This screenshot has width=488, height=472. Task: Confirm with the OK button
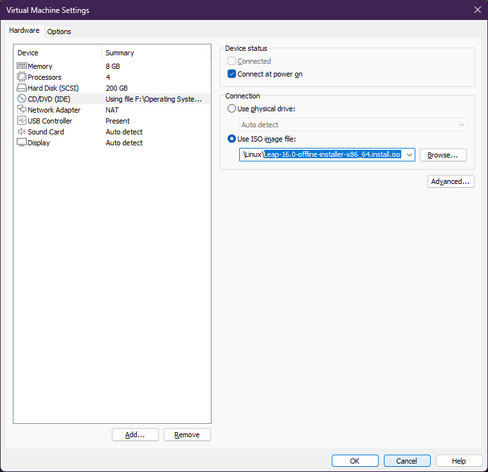tap(355, 461)
